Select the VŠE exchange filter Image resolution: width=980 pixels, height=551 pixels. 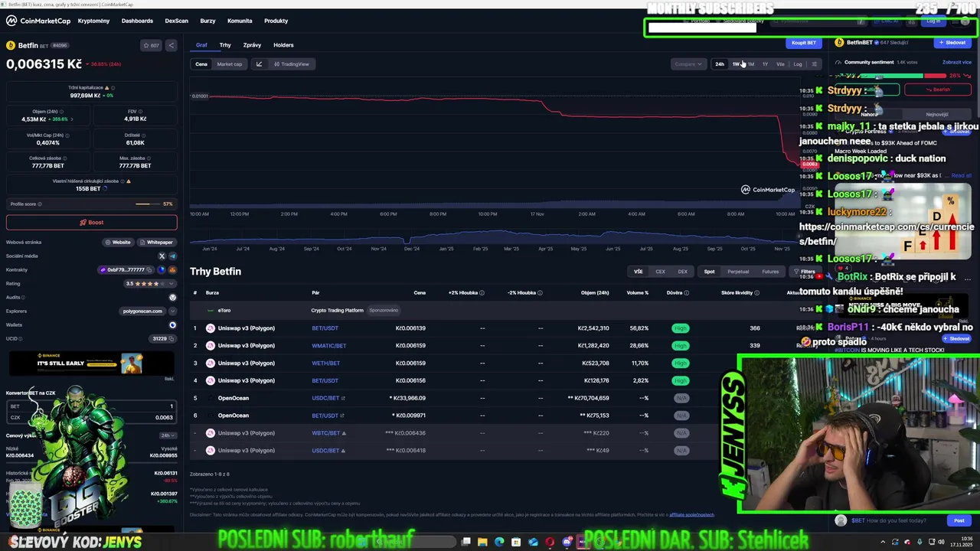point(638,272)
